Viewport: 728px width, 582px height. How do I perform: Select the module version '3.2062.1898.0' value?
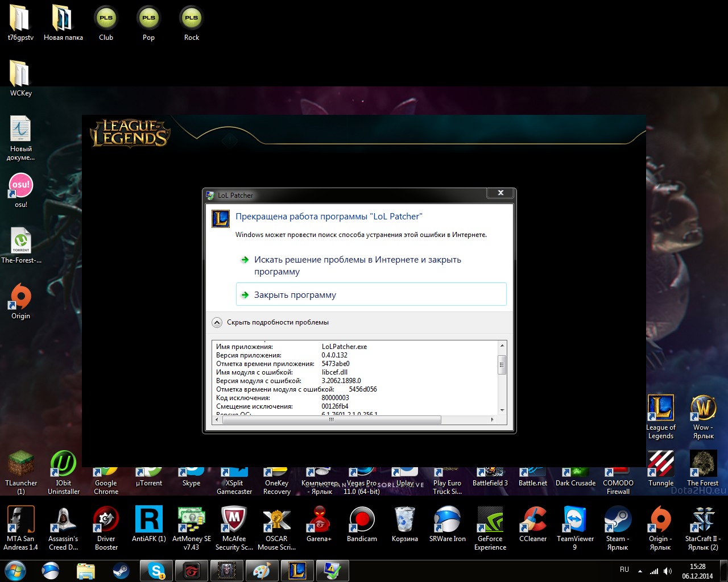(x=341, y=381)
